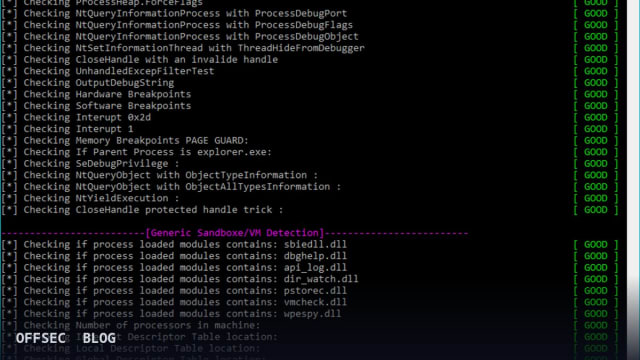Click the Generic Sandboxe/VM Detection header

235,233
